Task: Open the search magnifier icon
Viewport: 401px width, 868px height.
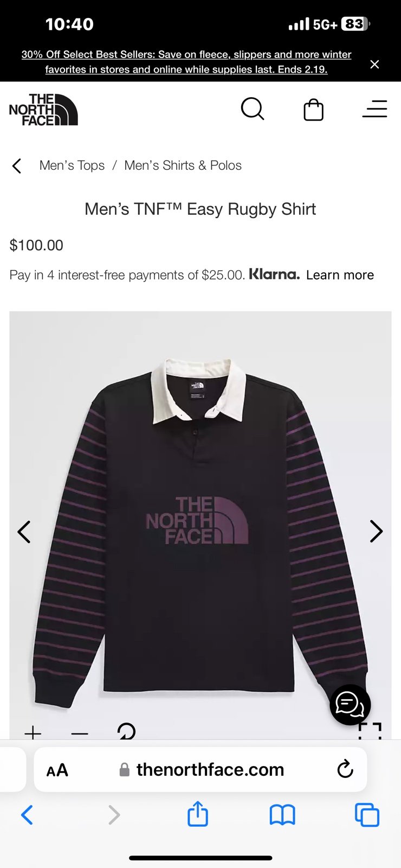Action: click(x=253, y=109)
